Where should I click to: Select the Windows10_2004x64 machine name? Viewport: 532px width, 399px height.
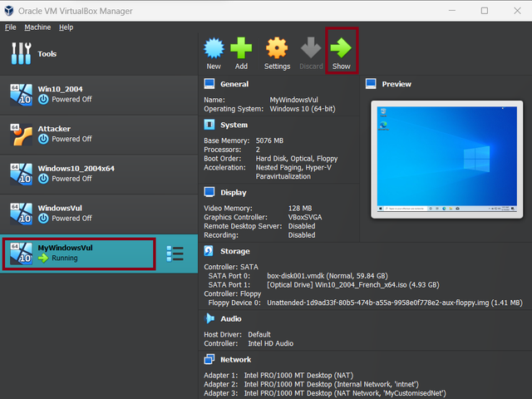coord(76,168)
